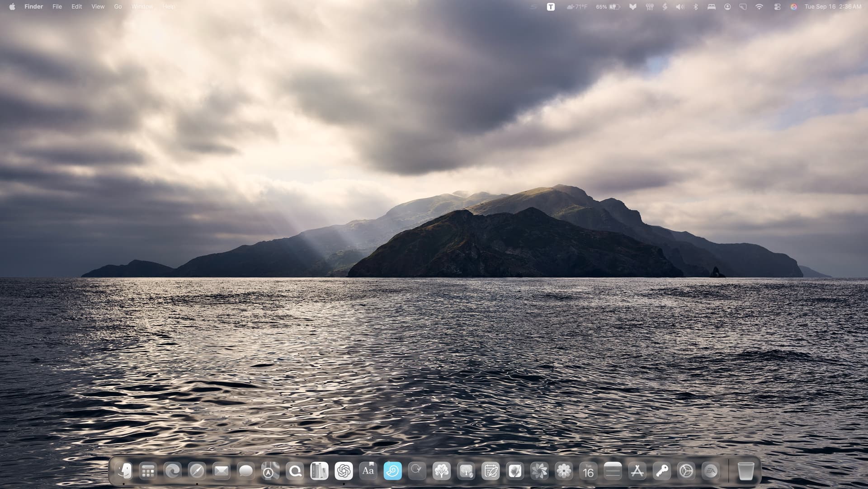868x489 pixels.
Task: Open Calendar showing date 16
Action: (x=588, y=471)
